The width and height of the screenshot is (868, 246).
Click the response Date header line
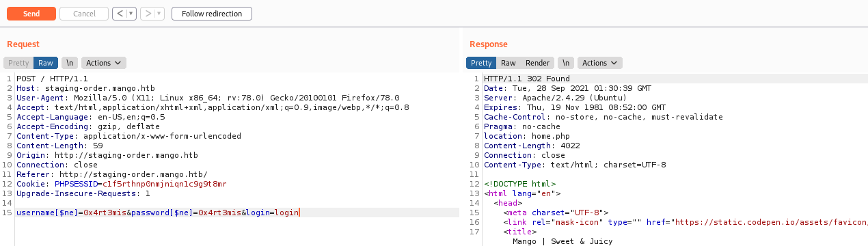(567, 88)
